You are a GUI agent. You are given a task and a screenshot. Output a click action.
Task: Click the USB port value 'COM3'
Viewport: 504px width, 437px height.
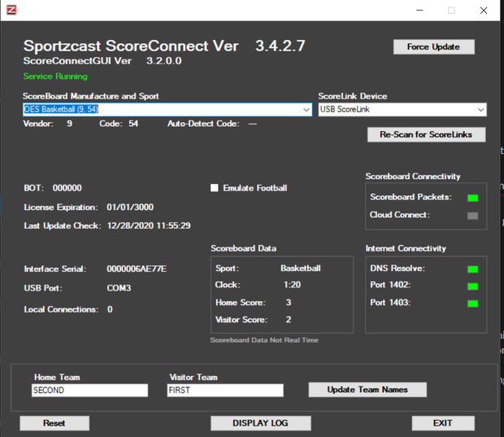[x=119, y=288]
